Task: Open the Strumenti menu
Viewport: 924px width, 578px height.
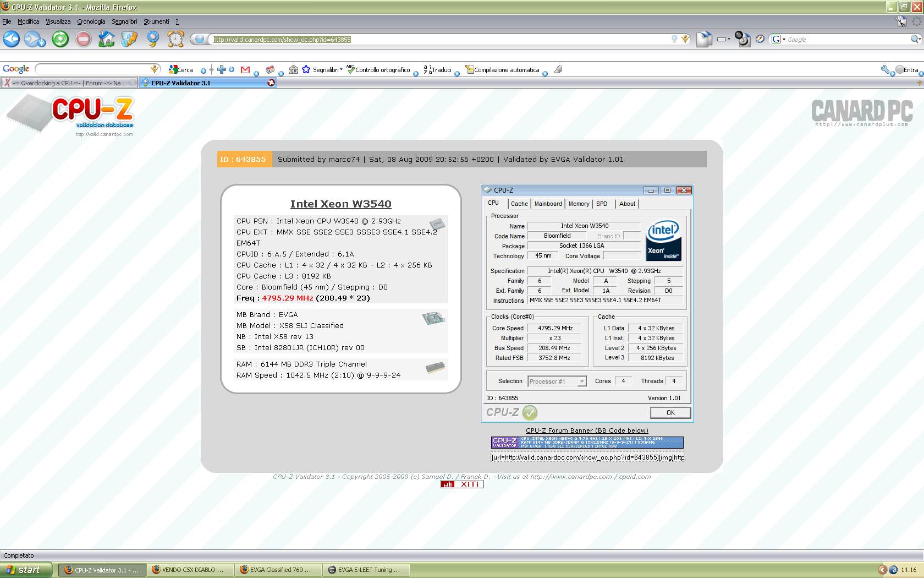Action: (x=156, y=21)
